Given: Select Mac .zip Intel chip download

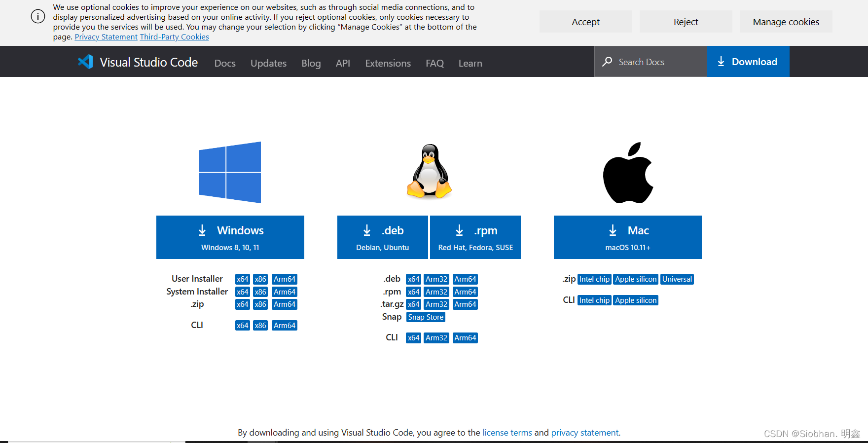Looking at the screenshot, I should pos(594,279).
